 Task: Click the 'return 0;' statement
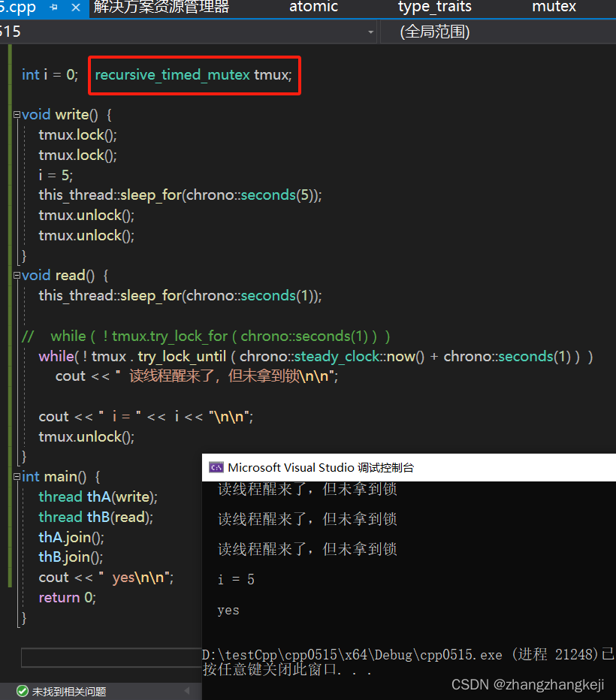tap(68, 597)
